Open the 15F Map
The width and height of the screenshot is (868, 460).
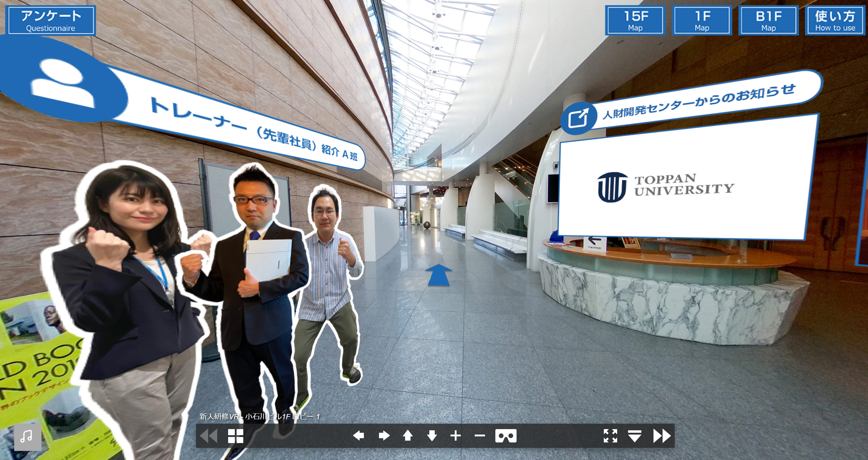(635, 20)
